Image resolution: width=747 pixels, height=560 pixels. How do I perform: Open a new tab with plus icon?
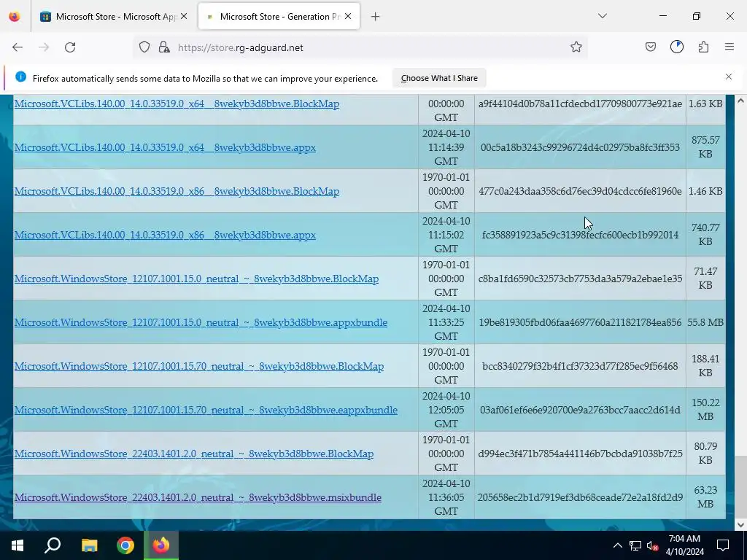376,17
